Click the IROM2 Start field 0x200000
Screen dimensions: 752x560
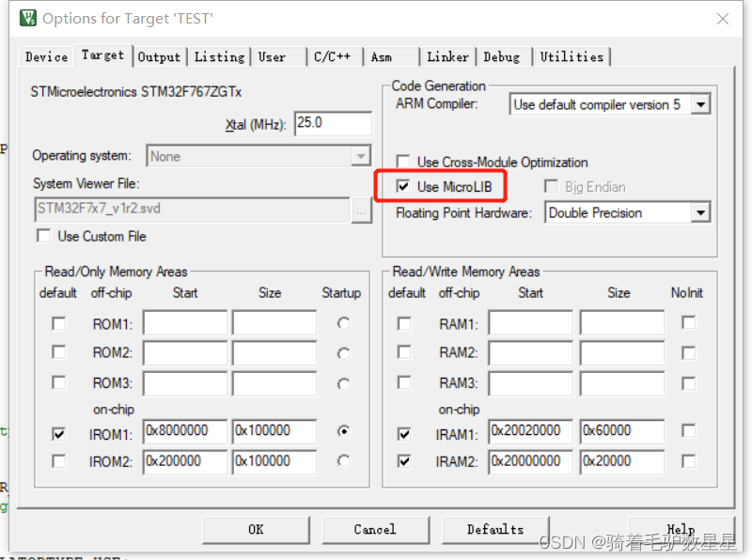185,461
